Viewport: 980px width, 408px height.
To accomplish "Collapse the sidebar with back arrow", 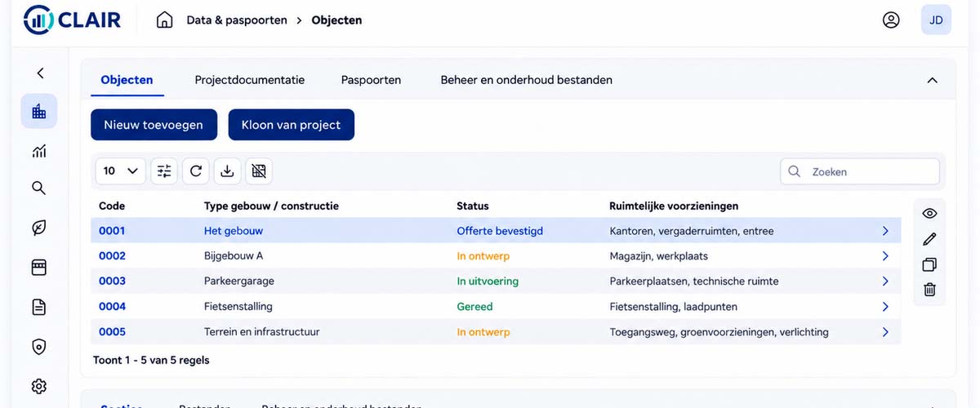I will pos(40,73).
